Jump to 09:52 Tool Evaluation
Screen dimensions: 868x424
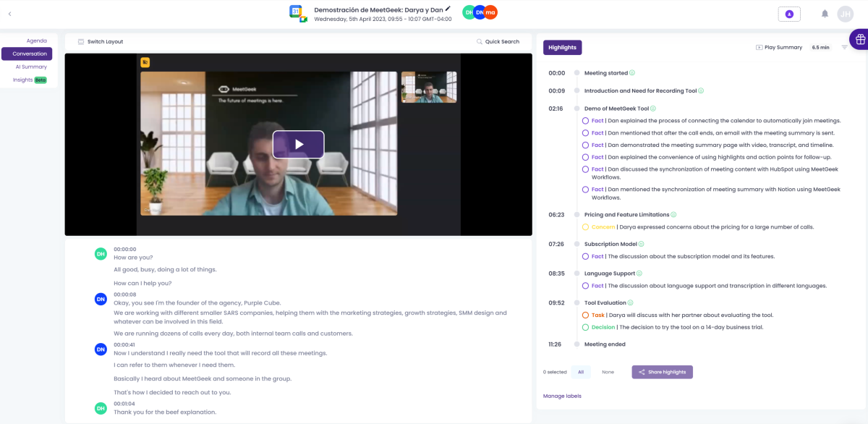click(556, 303)
